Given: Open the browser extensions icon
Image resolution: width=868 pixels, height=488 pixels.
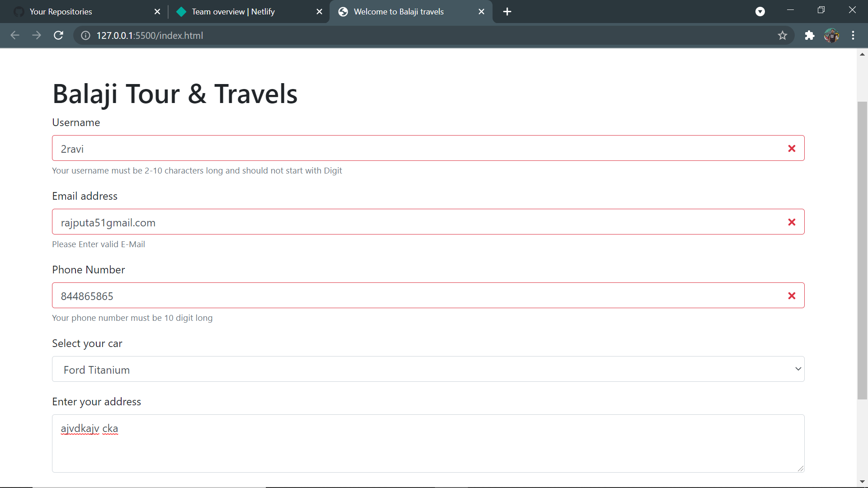Looking at the screenshot, I should (810, 35).
